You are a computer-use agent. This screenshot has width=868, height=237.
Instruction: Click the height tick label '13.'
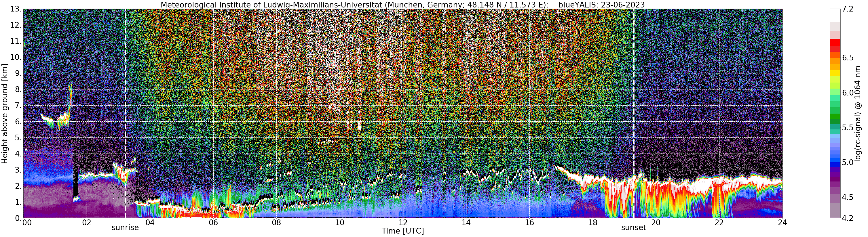click(16, 9)
